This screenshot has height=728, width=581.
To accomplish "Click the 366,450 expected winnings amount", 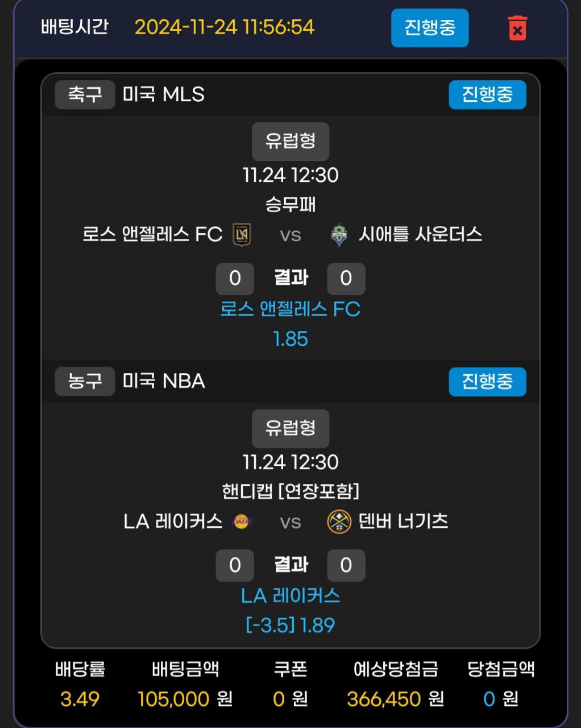I will (x=384, y=699).
